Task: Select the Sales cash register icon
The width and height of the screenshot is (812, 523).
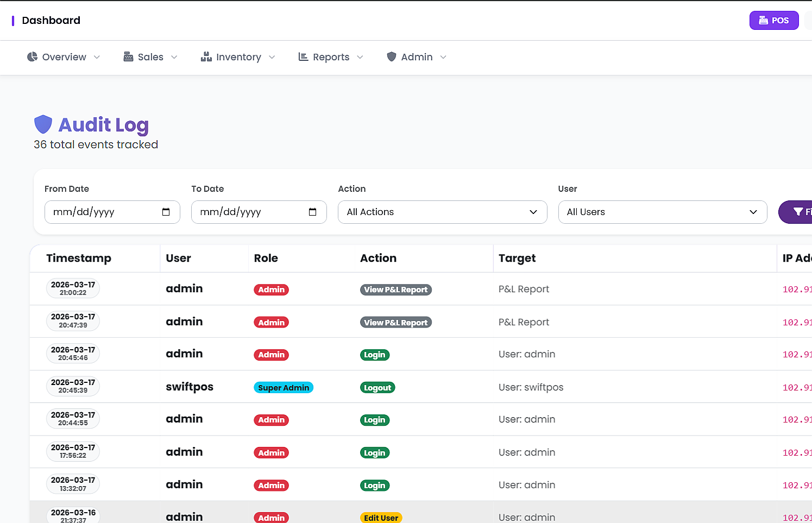Action: (x=128, y=56)
